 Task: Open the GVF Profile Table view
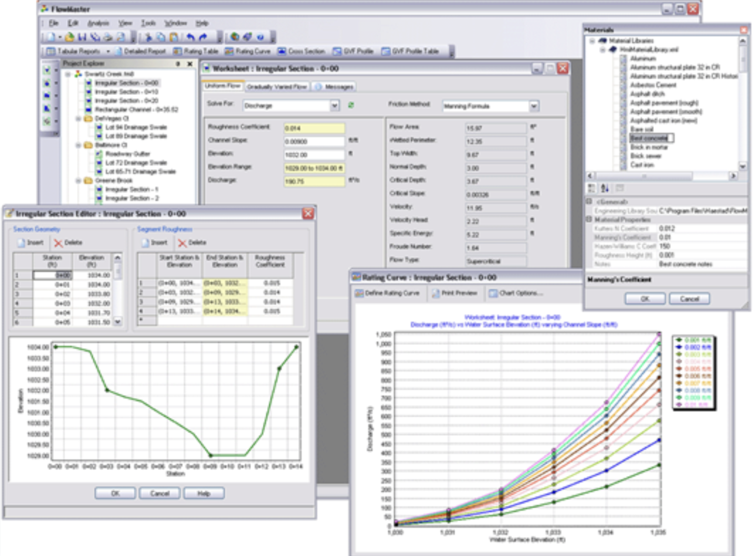coord(410,51)
